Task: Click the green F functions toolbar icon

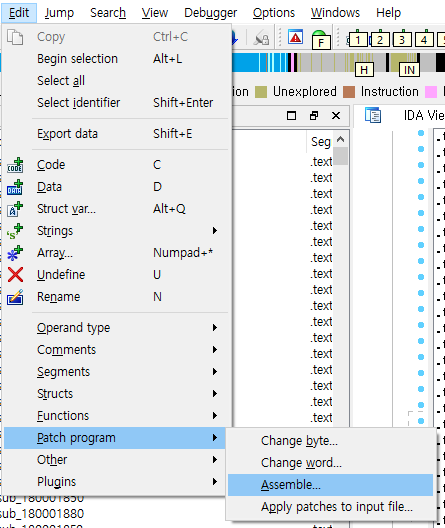Action: (320, 39)
